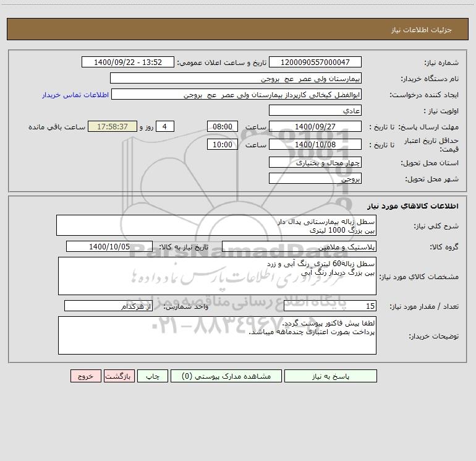Click label 'تعداد / مقدار مورد نیاز:'
476x461 pixels.
coord(424,306)
